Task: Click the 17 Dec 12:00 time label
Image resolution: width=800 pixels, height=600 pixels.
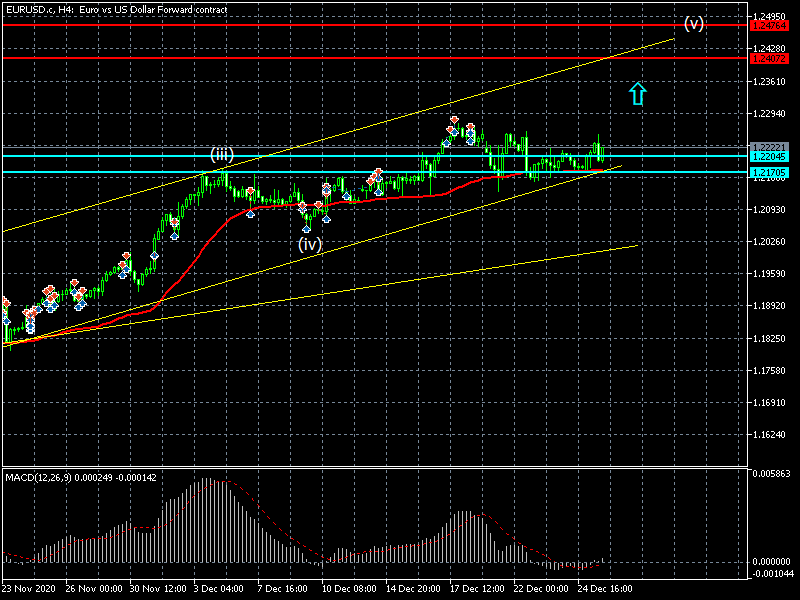Action: (474, 589)
